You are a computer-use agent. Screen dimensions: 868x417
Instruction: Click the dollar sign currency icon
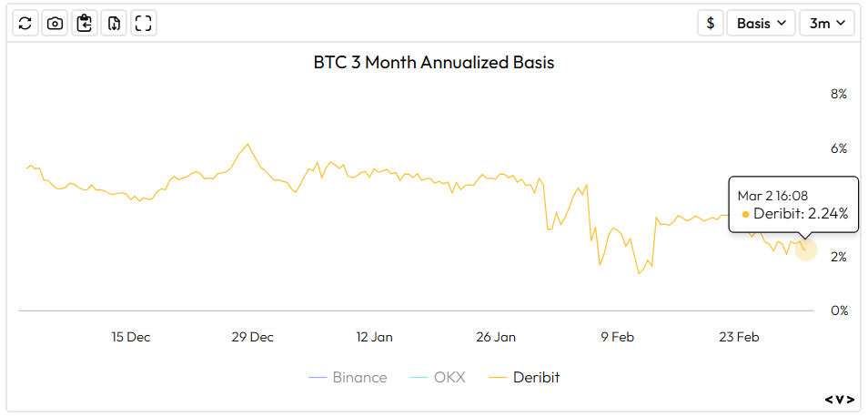[710, 24]
